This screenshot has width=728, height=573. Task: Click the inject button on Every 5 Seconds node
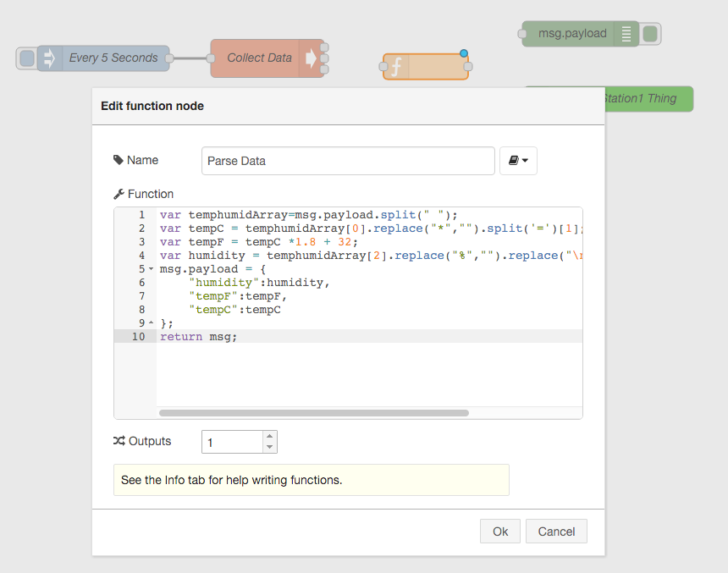[27, 58]
